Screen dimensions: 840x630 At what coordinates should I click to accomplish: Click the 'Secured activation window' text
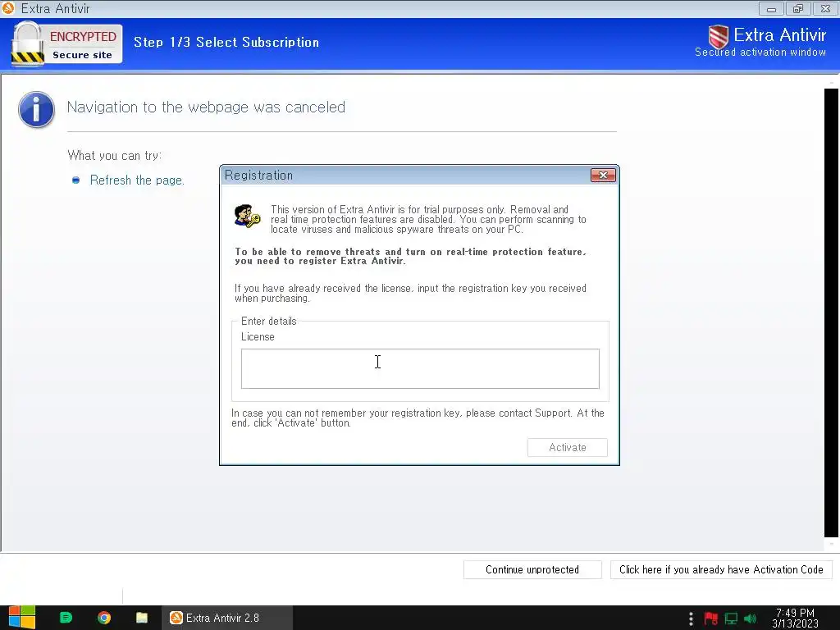760,52
